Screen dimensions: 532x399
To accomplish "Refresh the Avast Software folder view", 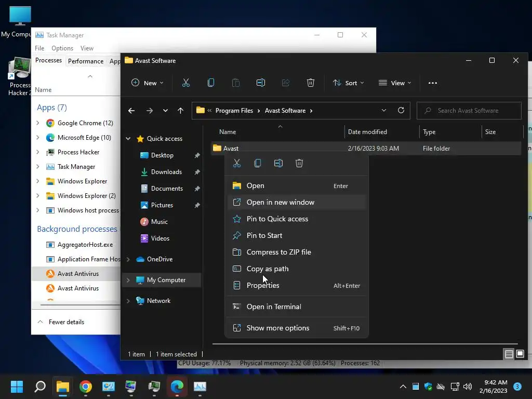I will tap(401, 110).
